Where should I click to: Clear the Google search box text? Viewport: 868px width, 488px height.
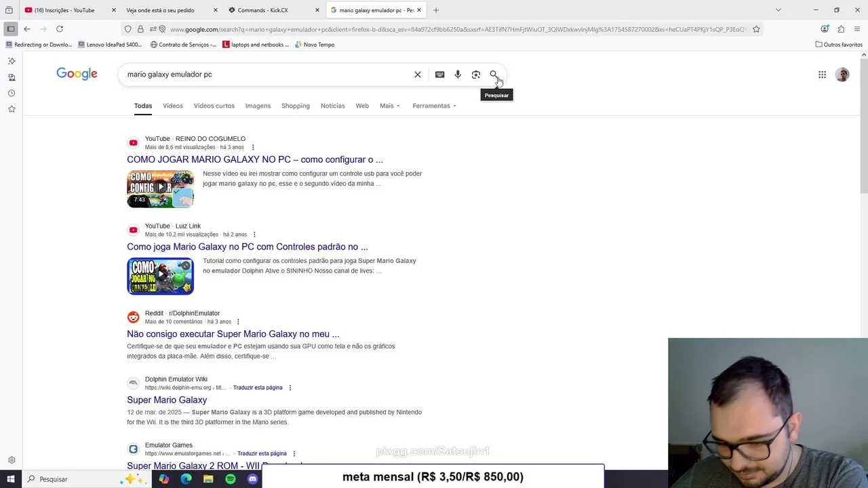pos(418,75)
